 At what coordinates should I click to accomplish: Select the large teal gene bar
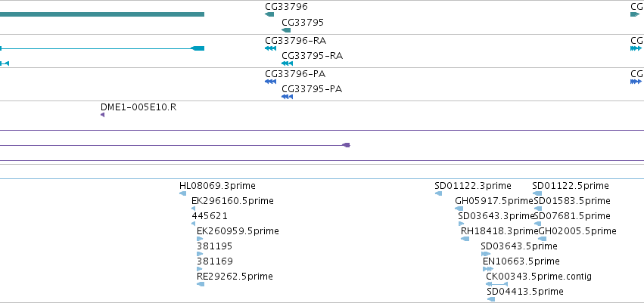102,14
